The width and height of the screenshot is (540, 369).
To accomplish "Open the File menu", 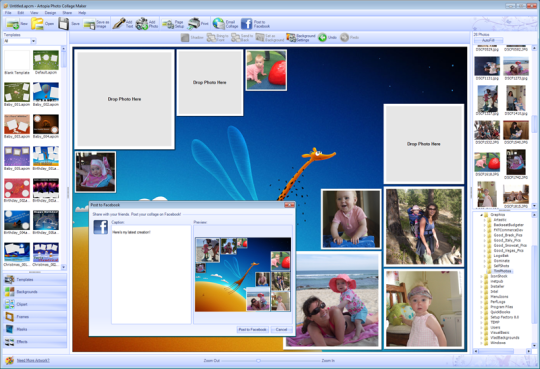I will [8, 13].
